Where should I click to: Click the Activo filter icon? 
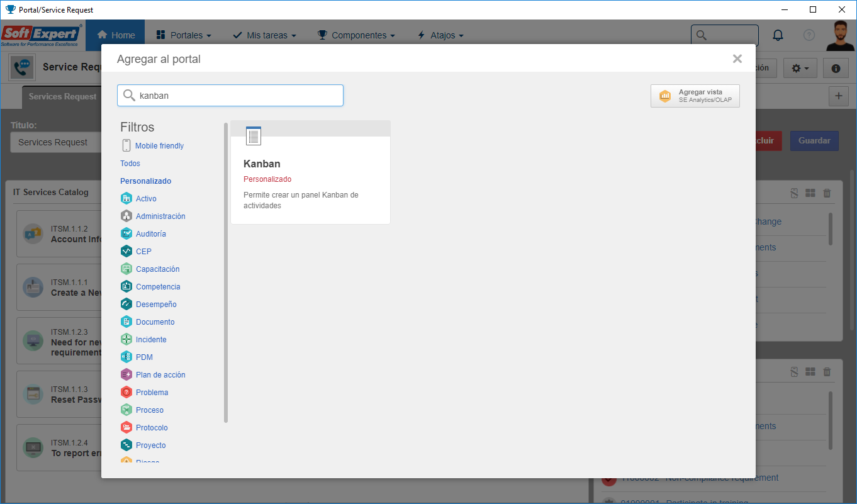pyautogui.click(x=126, y=198)
